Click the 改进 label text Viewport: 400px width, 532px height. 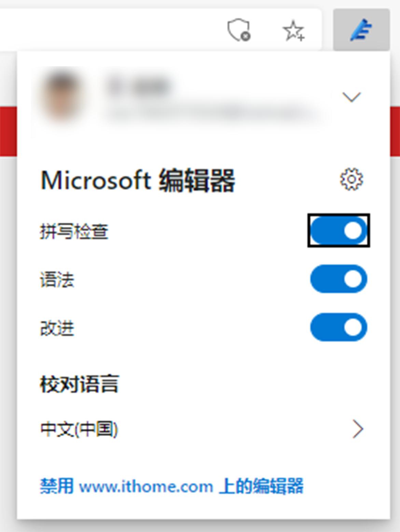pyautogui.click(x=57, y=328)
